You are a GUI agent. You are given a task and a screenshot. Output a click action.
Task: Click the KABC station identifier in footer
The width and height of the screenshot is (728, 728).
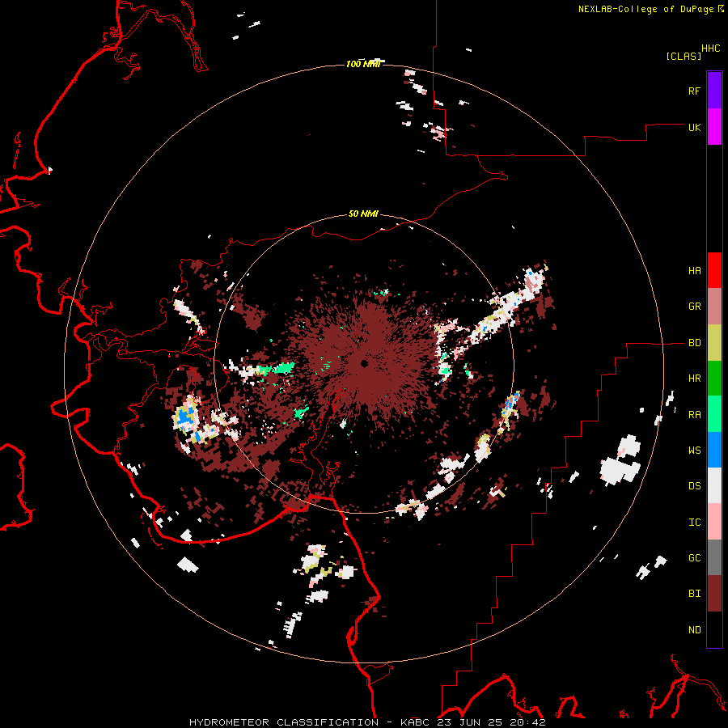[413, 722]
